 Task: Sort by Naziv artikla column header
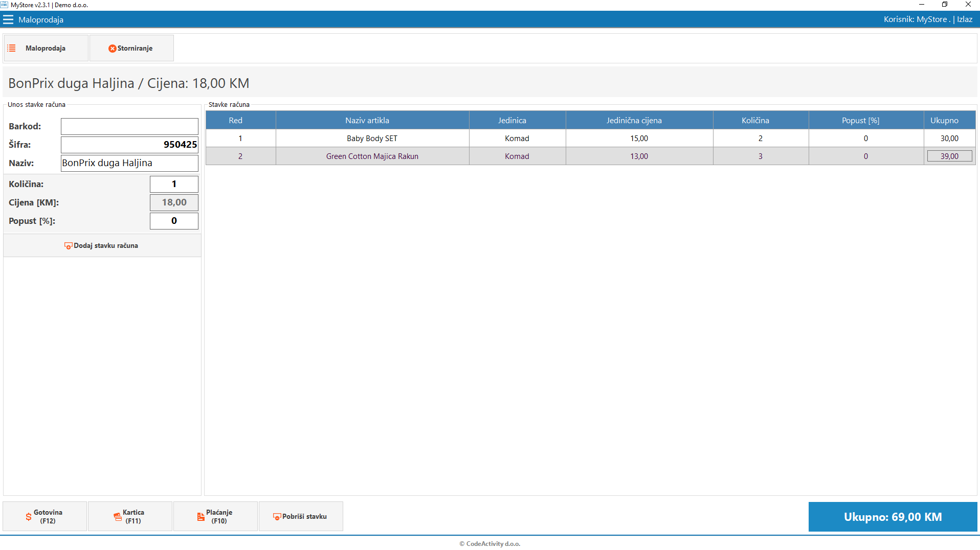[372, 120]
